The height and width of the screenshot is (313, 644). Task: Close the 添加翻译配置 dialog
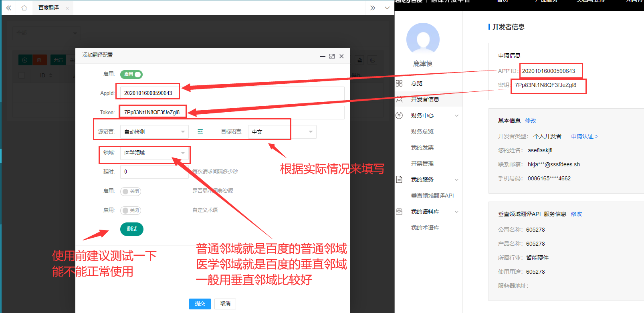[x=341, y=56]
